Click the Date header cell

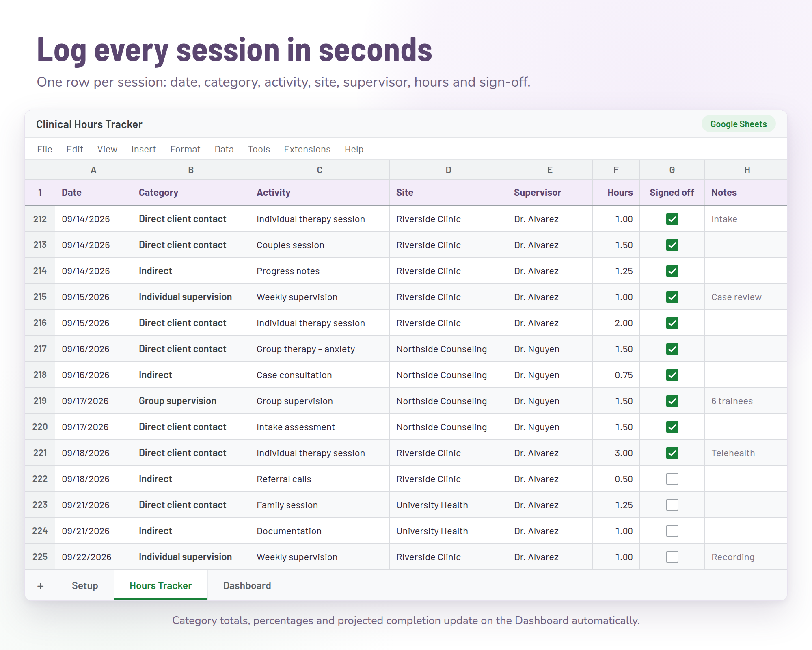(93, 193)
